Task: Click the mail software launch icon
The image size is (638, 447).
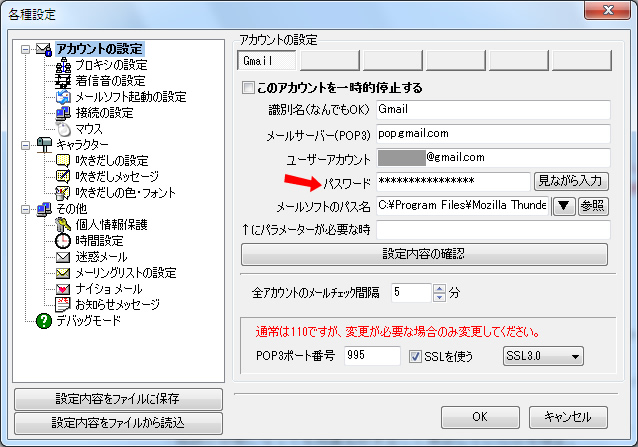Action: [63, 97]
